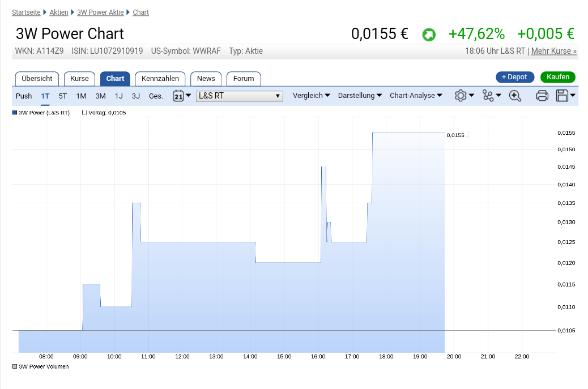Print the chart with printer icon
588x389 pixels.
tap(542, 96)
